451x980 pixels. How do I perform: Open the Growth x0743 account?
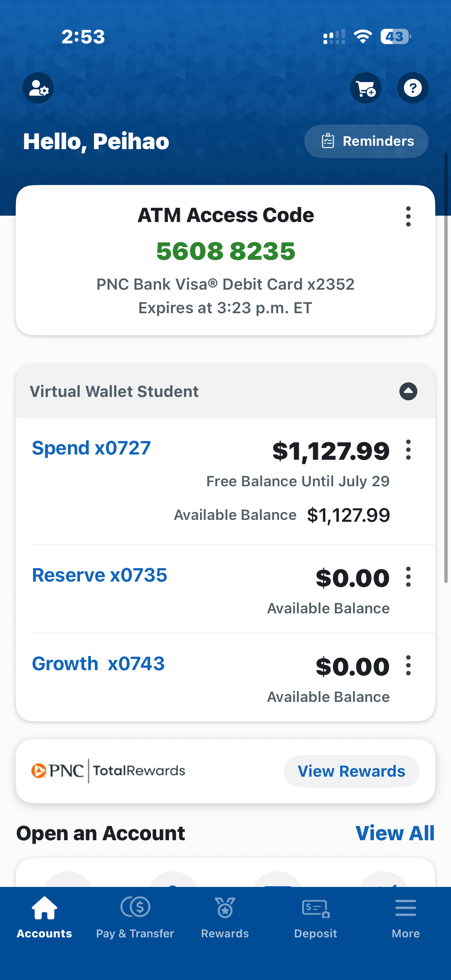[x=98, y=663]
